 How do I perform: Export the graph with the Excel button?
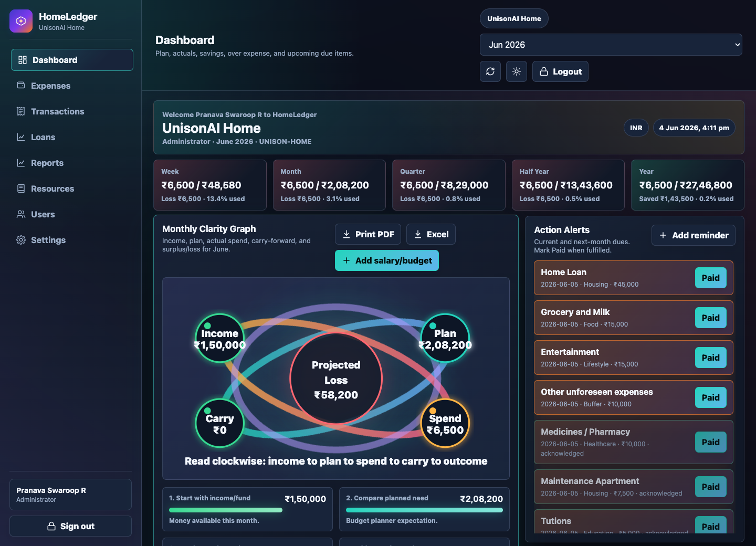coord(431,234)
